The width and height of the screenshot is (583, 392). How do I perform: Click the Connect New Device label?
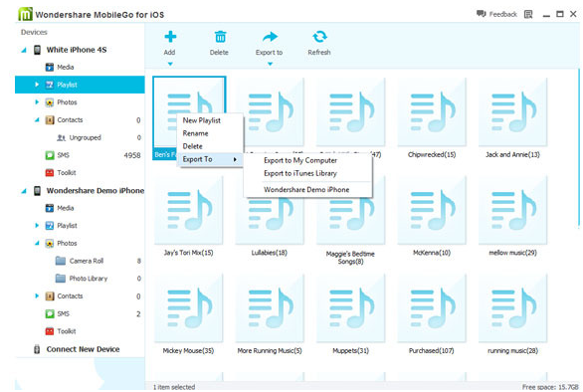[83, 349]
